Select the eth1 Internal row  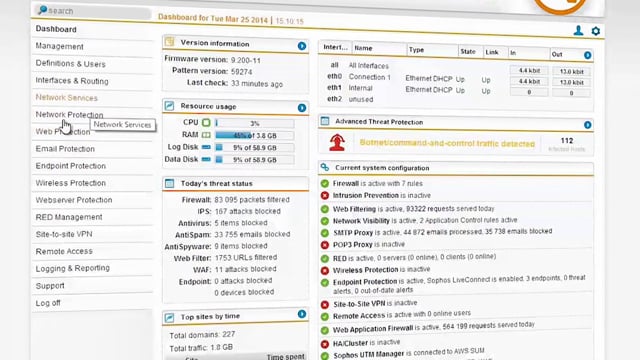click(456, 89)
